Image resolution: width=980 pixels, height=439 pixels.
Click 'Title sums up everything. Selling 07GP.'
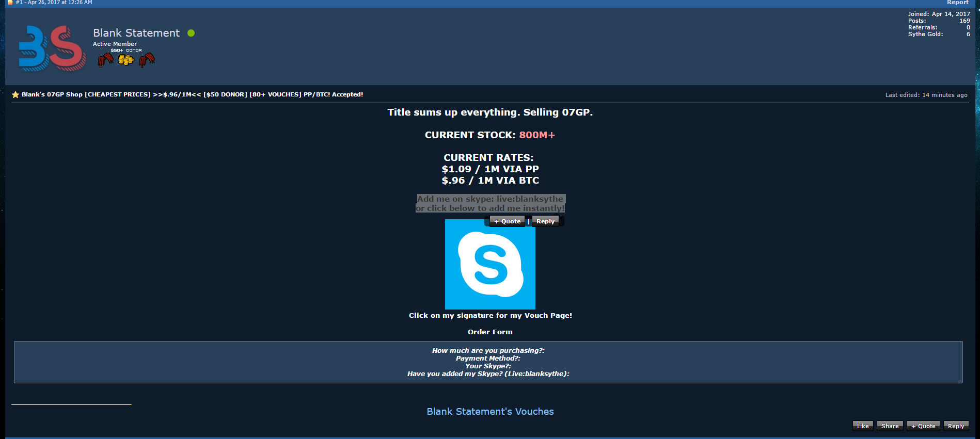490,112
